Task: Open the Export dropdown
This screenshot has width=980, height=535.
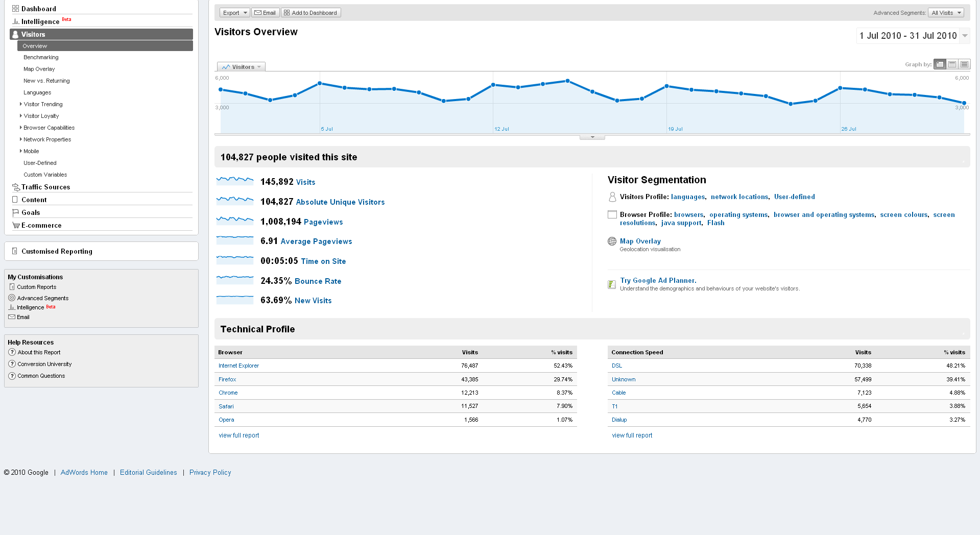Action: click(x=234, y=13)
